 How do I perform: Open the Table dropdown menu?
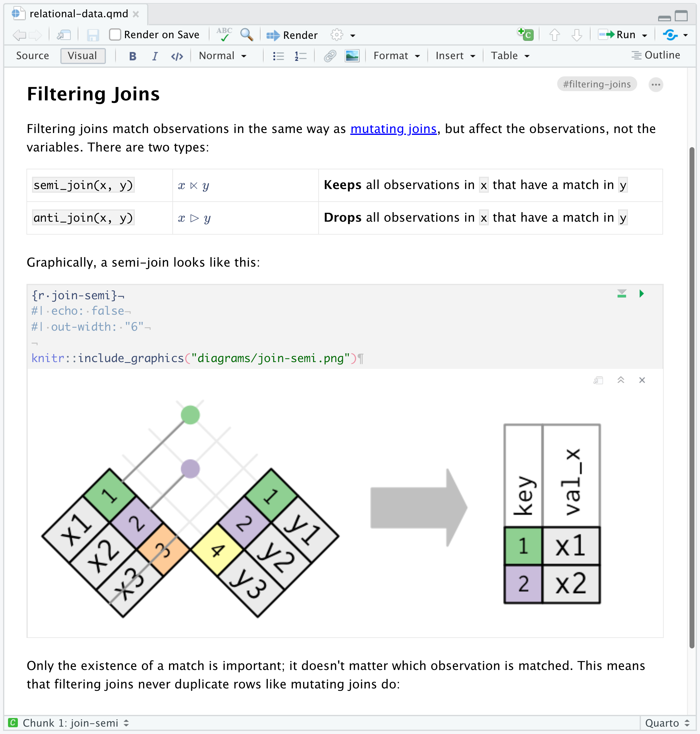511,56
